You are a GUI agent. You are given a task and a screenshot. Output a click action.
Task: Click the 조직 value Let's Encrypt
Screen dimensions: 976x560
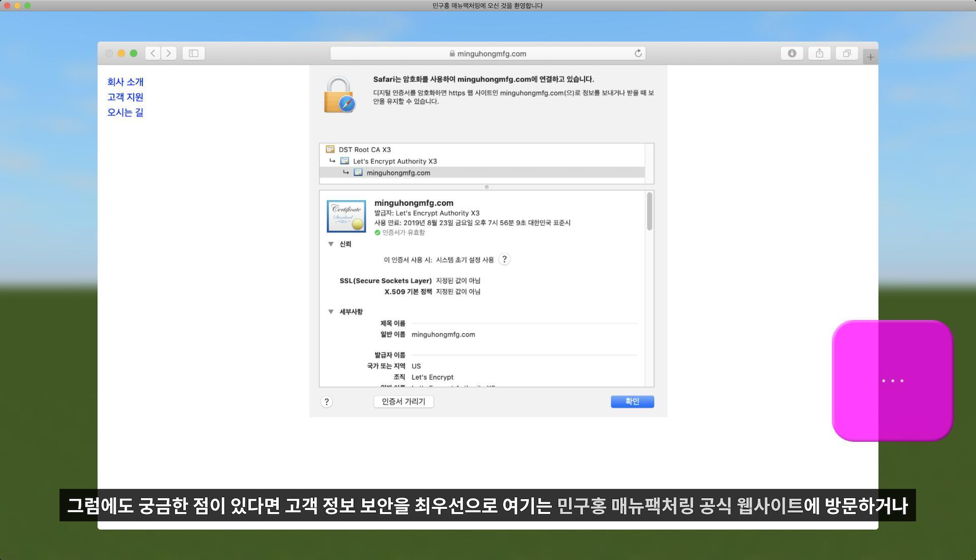(433, 377)
